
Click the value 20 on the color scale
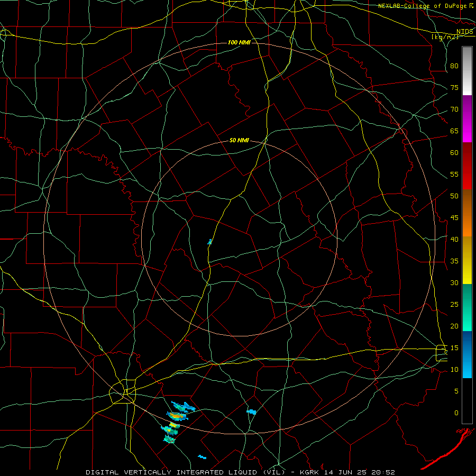pyautogui.click(x=454, y=326)
